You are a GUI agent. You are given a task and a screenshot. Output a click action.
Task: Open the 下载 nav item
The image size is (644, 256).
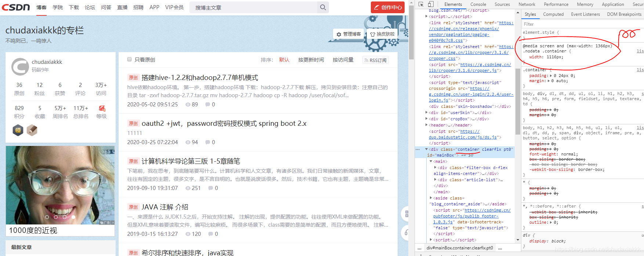74,7
